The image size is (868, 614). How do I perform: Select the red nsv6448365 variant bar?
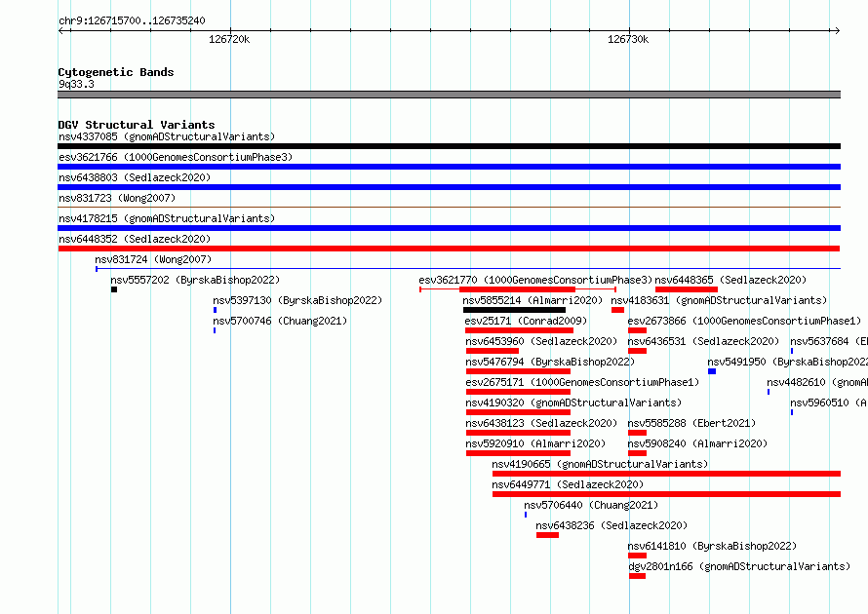point(687,289)
